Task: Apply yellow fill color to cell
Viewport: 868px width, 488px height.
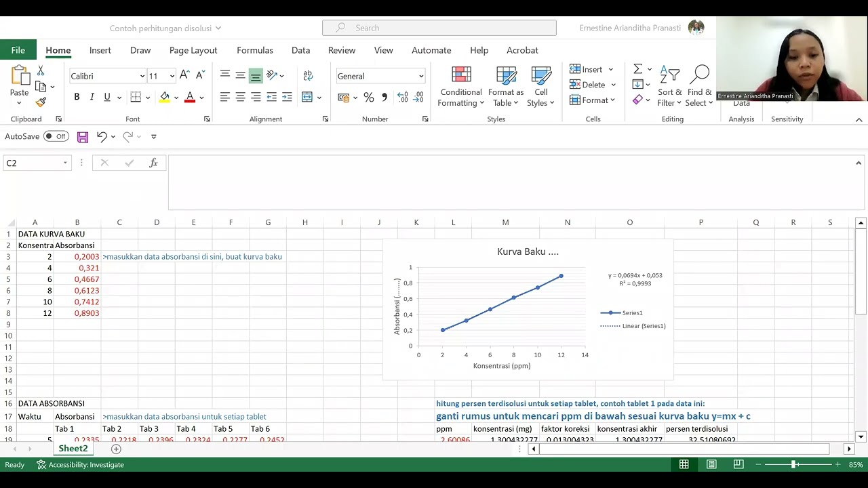Action: coord(164,97)
